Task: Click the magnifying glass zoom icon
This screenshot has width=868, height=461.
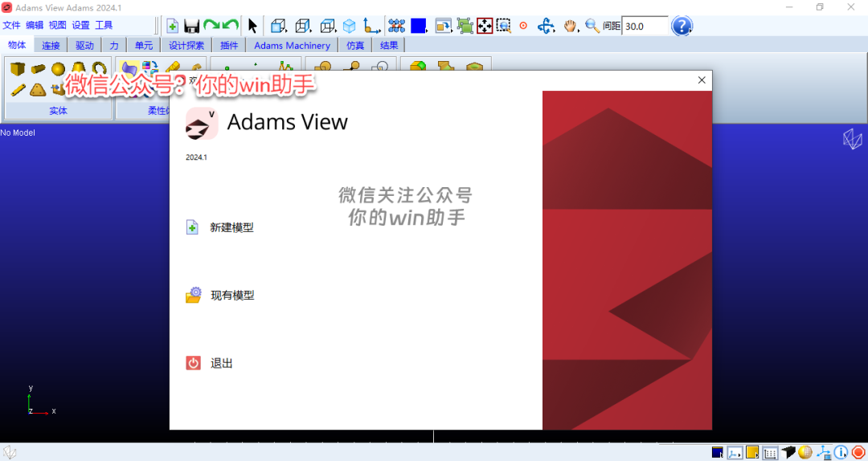Action: tap(592, 26)
